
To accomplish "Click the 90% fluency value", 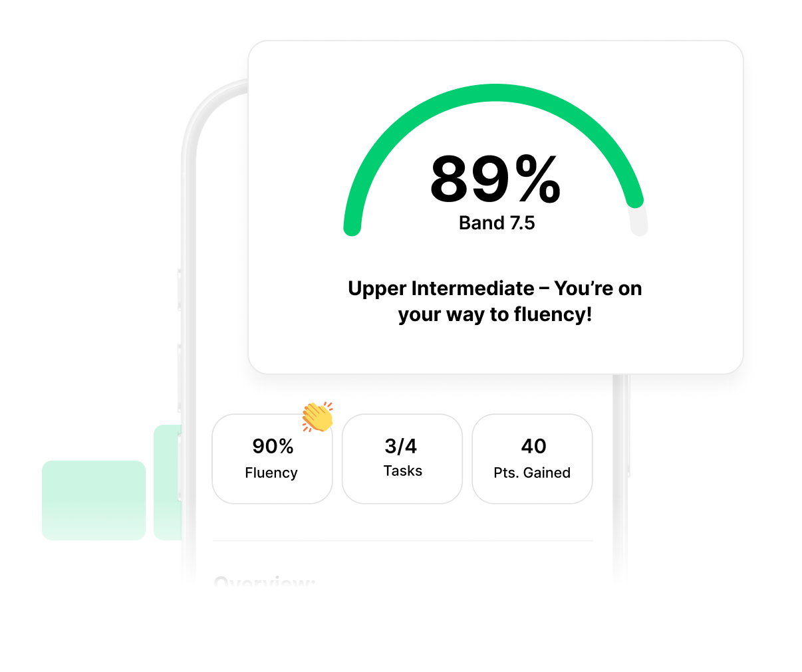I will coord(273,446).
